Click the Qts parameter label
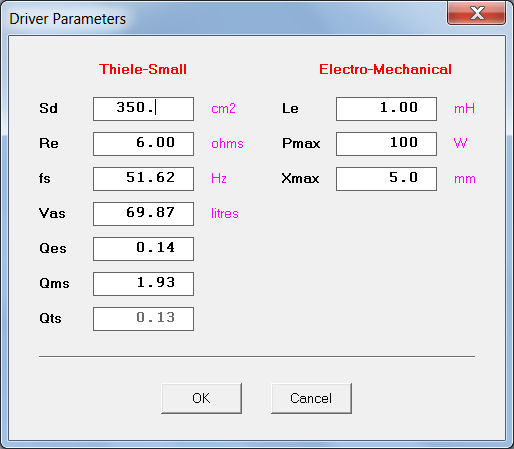The image size is (514, 449). tap(50, 319)
